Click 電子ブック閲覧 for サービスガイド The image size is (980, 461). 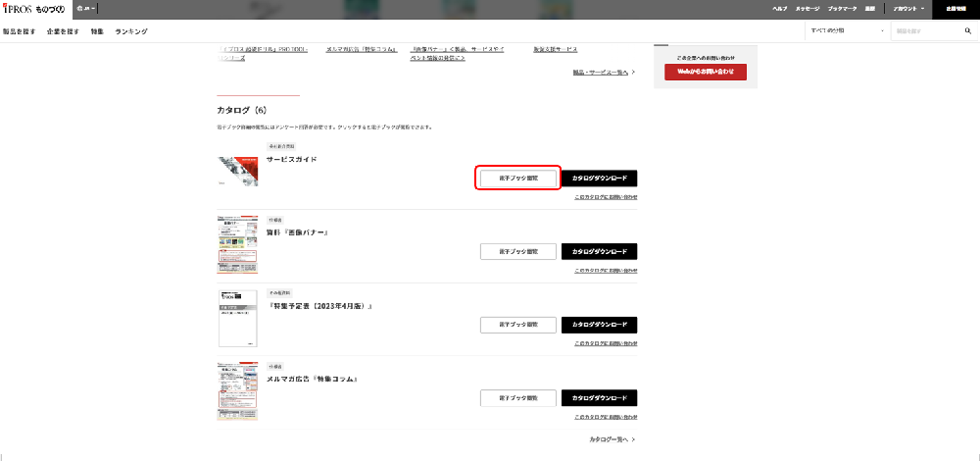point(518,179)
